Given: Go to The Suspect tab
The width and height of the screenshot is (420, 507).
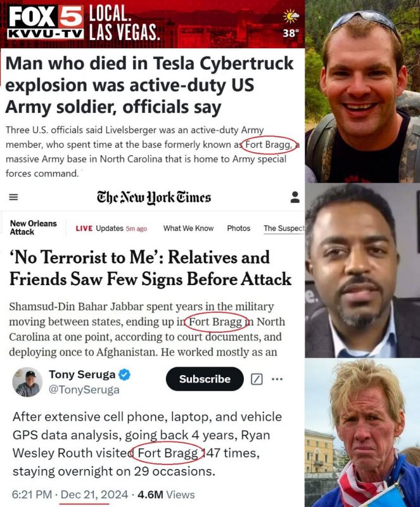Looking at the screenshot, I should coord(283,228).
